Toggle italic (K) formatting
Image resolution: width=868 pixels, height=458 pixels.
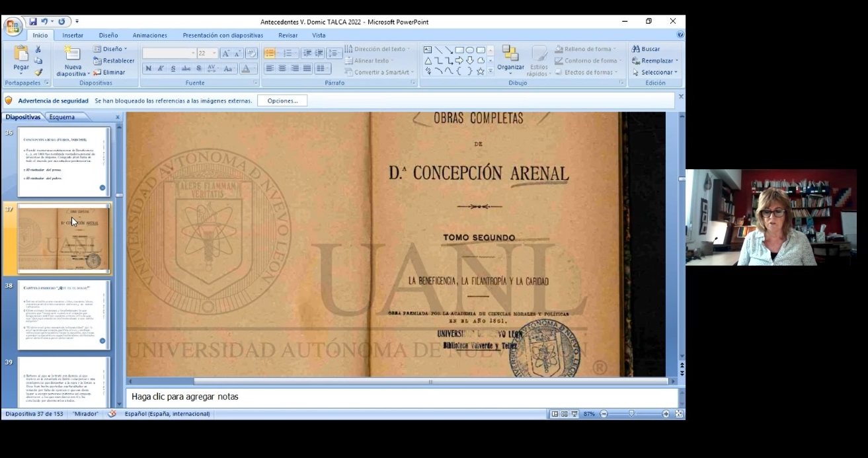[161, 69]
